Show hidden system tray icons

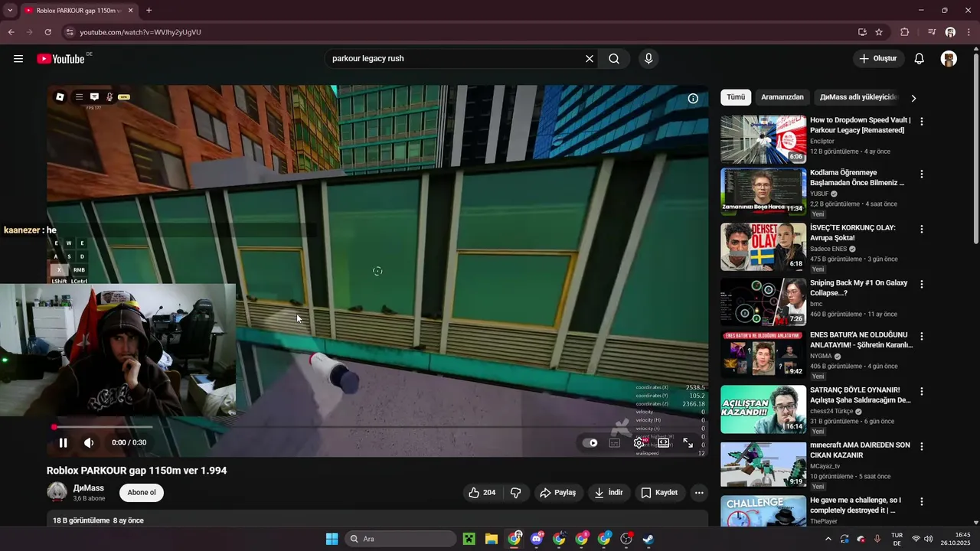[x=828, y=539]
